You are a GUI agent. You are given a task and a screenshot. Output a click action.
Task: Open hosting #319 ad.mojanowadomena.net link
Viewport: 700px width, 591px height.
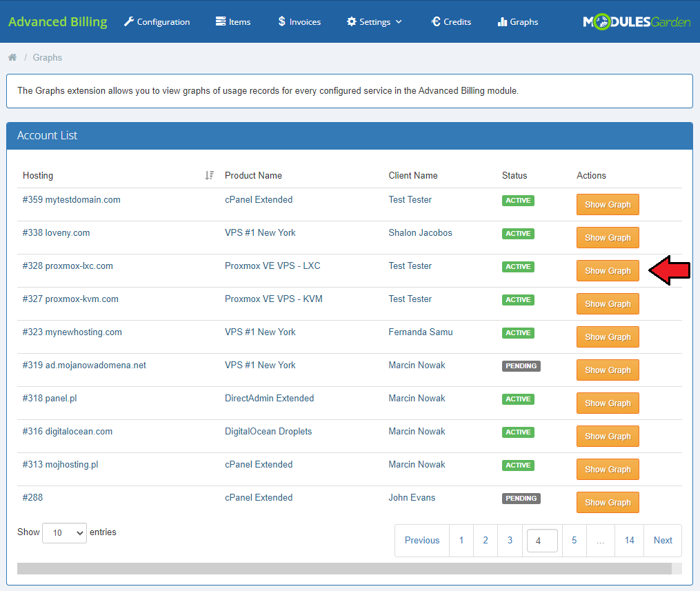click(x=84, y=365)
